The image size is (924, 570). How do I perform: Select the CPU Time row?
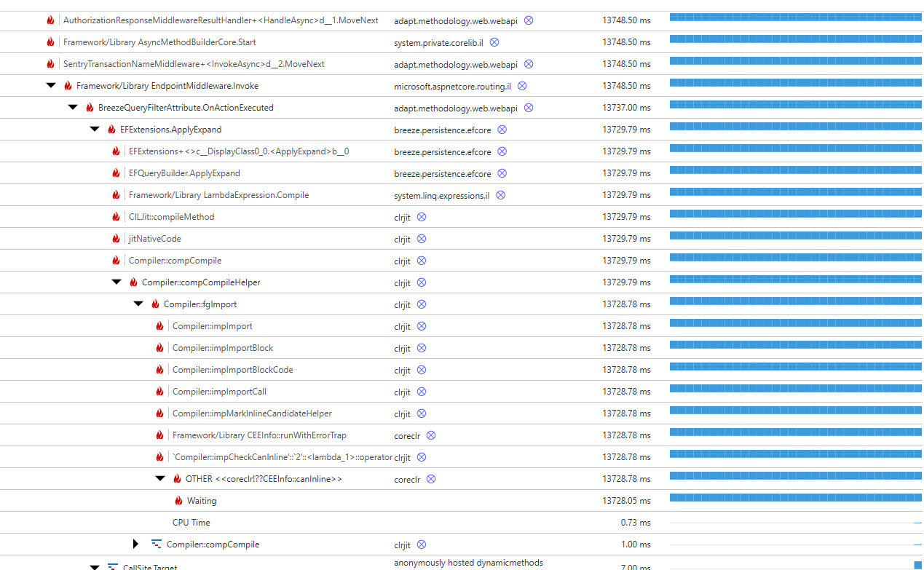[462, 523]
